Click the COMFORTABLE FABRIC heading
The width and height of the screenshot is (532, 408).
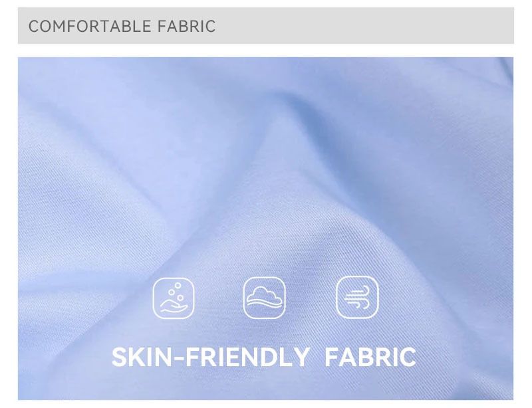pyautogui.click(x=122, y=26)
